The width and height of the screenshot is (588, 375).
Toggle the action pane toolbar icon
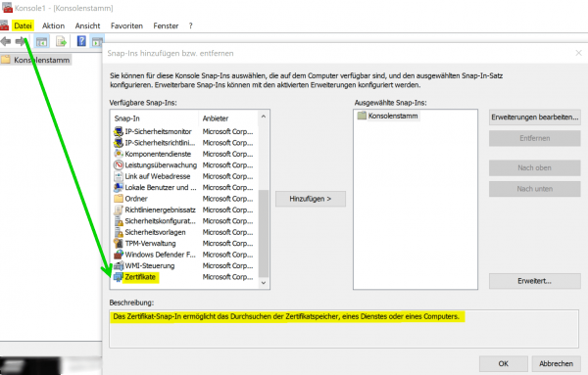click(x=97, y=41)
